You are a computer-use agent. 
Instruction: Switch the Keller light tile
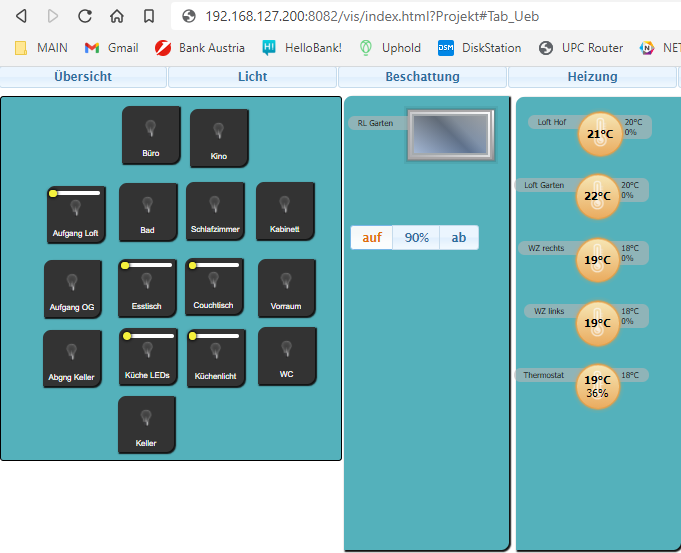[147, 425]
